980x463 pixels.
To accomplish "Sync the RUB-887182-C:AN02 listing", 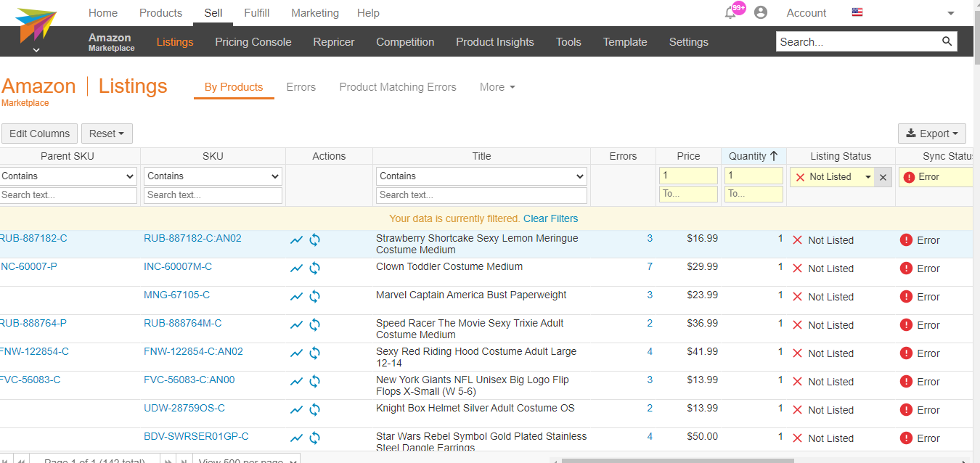I will (315, 240).
